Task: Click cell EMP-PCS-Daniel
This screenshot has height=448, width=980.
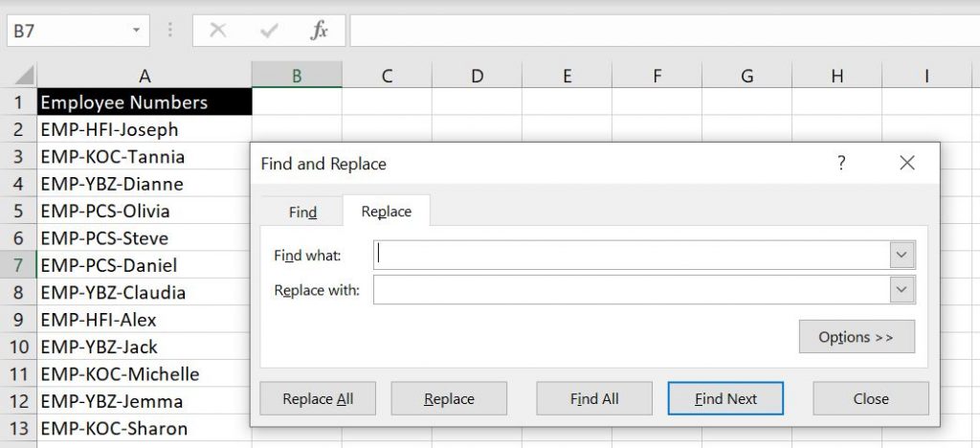Action: [145, 265]
